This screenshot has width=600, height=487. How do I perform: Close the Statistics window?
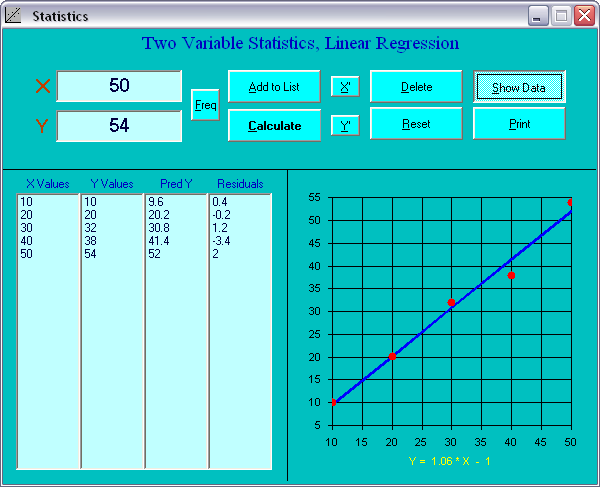point(584,16)
